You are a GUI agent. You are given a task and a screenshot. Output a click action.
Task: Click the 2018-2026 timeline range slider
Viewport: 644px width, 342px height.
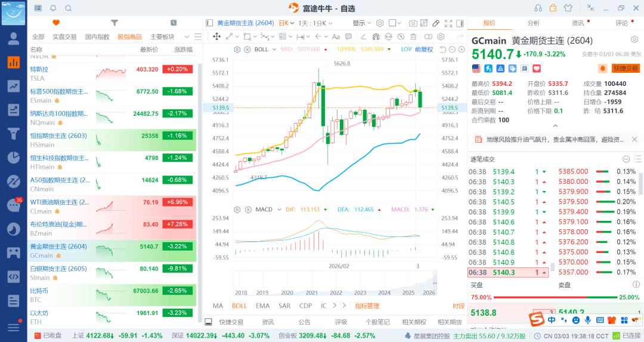pyautogui.click(x=335, y=284)
